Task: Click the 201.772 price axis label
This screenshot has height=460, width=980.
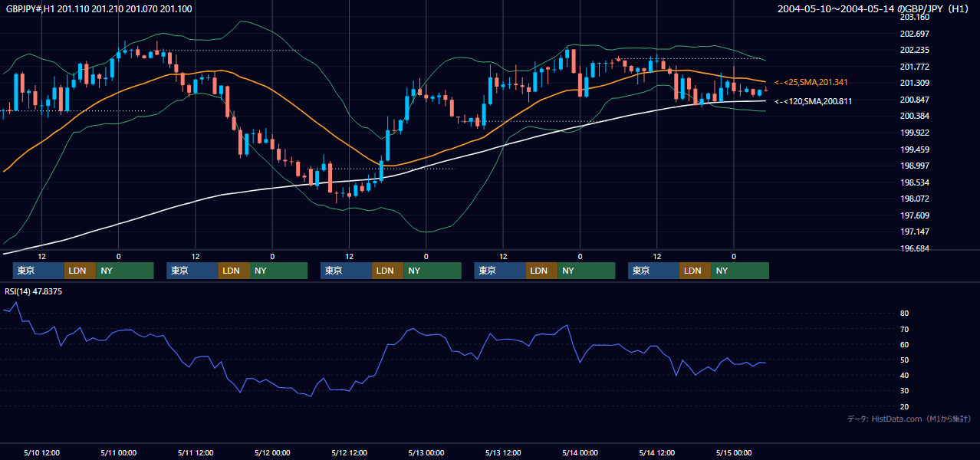Action: coord(914,67)
